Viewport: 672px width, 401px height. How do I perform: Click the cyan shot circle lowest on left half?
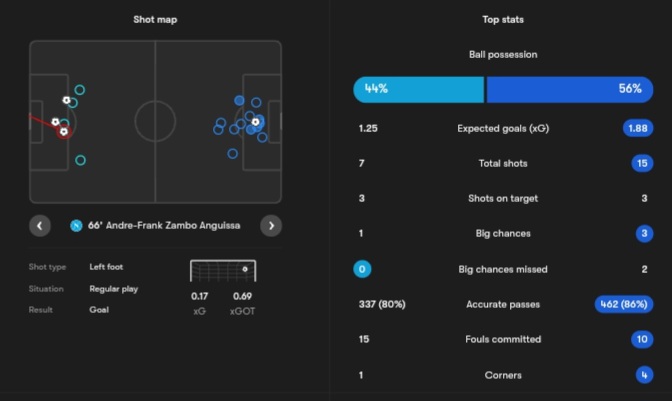(80, 160)
